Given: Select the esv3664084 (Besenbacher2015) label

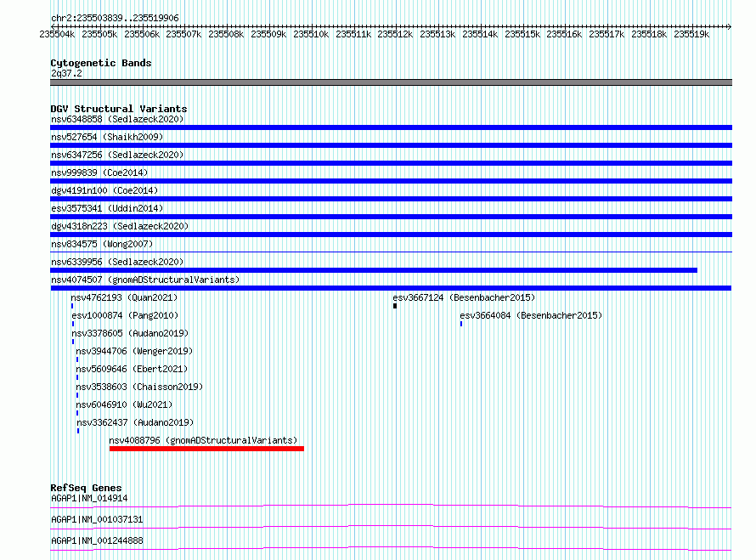Looking at the screenshot, I should (531, 315).
